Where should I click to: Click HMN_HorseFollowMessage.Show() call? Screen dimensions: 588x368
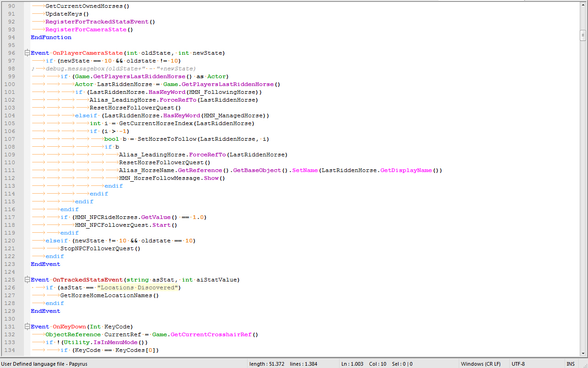coord(172,178)
